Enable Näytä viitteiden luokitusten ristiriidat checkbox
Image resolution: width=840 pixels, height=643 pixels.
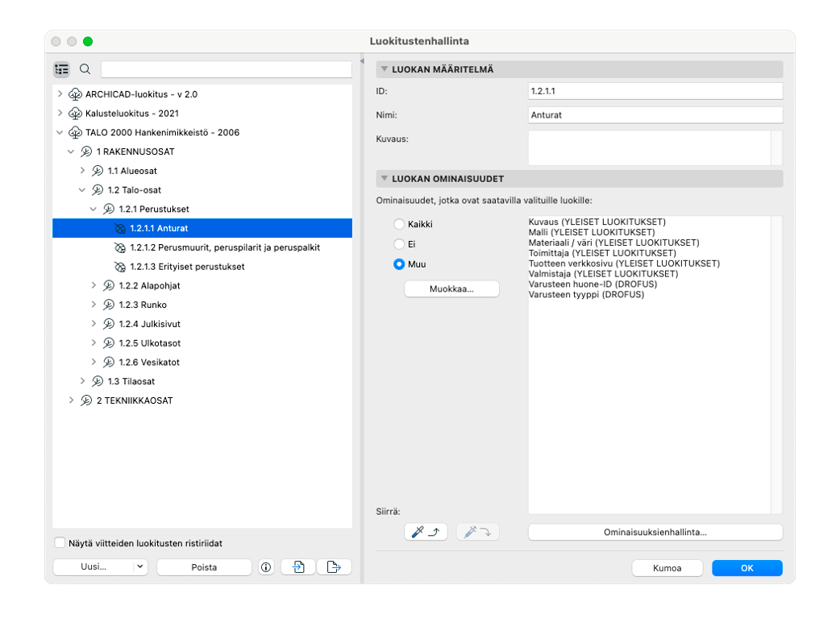[x=60, y=543]
